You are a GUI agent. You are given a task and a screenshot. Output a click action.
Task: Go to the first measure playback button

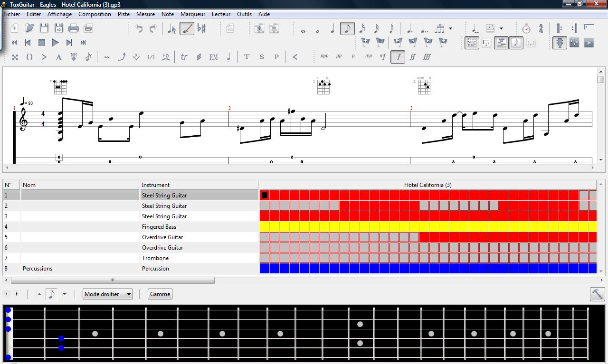tap(14, 43)
